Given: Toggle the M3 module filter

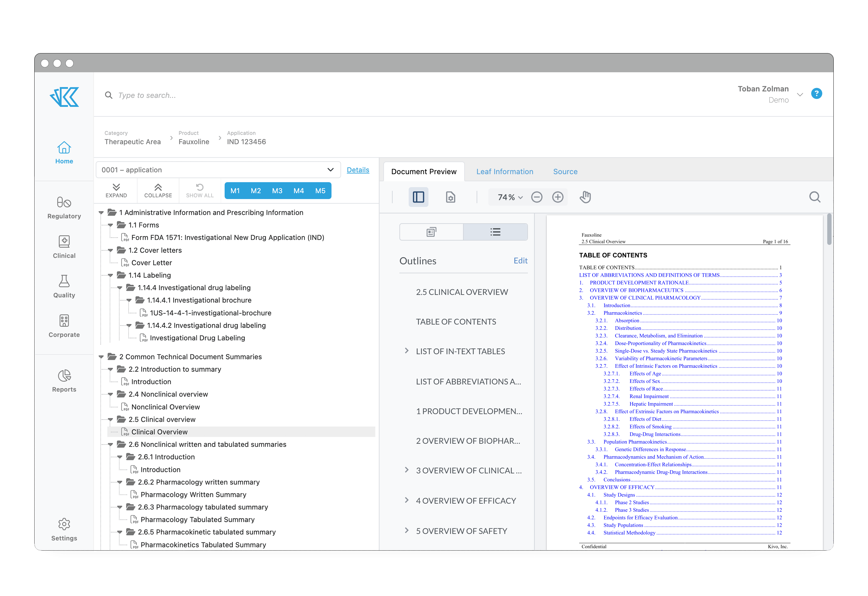Looking at the screenshot, I should pyautogui.click(x=277, y=191).
